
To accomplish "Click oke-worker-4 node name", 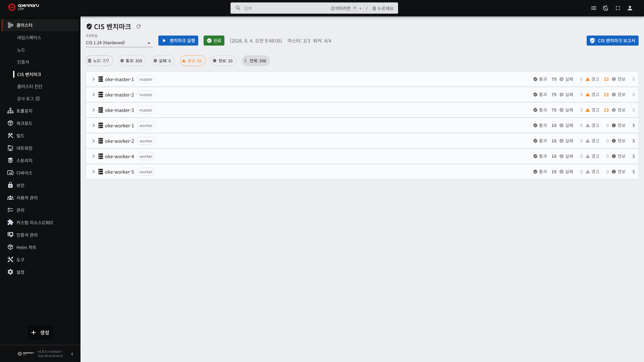I will tap(119, 157).
